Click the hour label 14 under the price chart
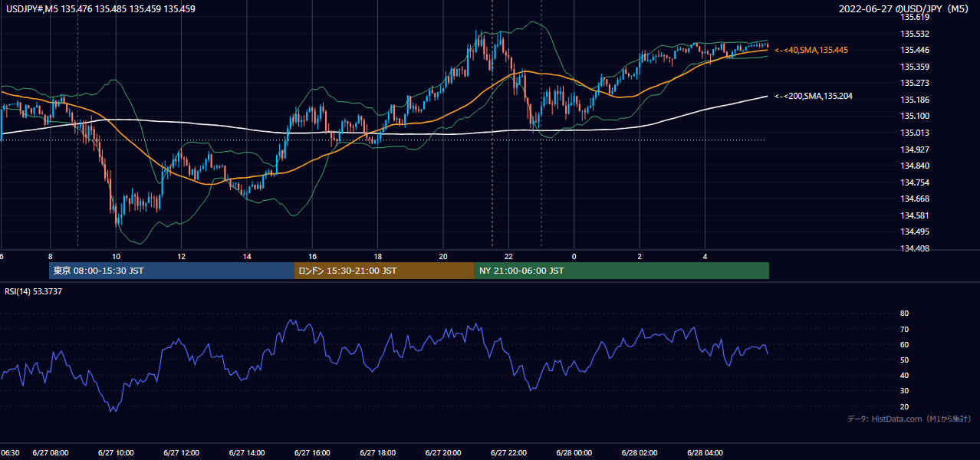Image resolution: width=980 pixels, height=460 pixels. 247,256
